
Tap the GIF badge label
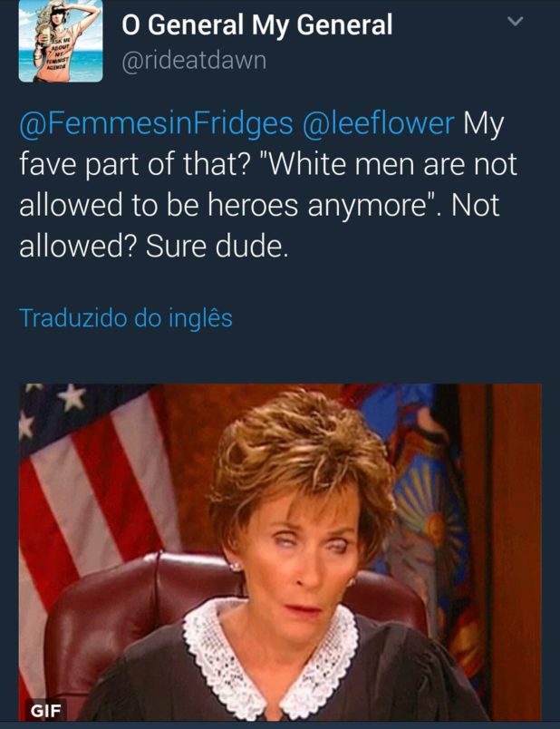coord(45,710)
